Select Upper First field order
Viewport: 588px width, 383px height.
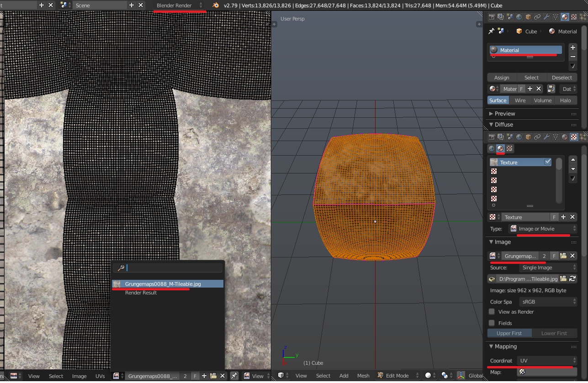[509, 333]
